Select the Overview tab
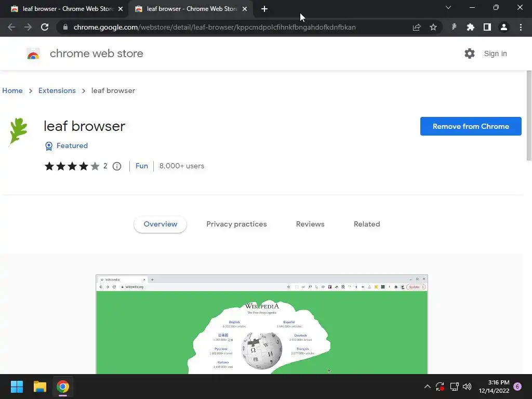Image resolution: width=532 pixels, height=399 pixels. tap(160, 224)
